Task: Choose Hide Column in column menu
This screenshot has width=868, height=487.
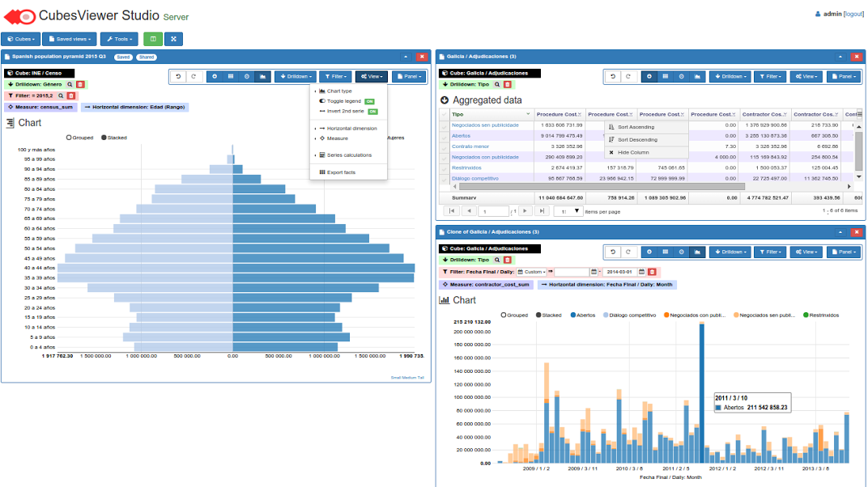Action: click(x=647, y=153)
